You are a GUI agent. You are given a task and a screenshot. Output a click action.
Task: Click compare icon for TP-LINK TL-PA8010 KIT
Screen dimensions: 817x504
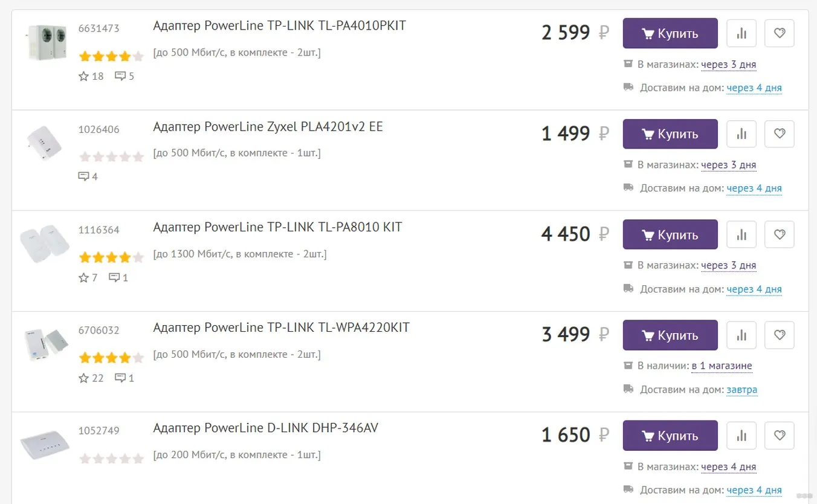tap(741, 234)
